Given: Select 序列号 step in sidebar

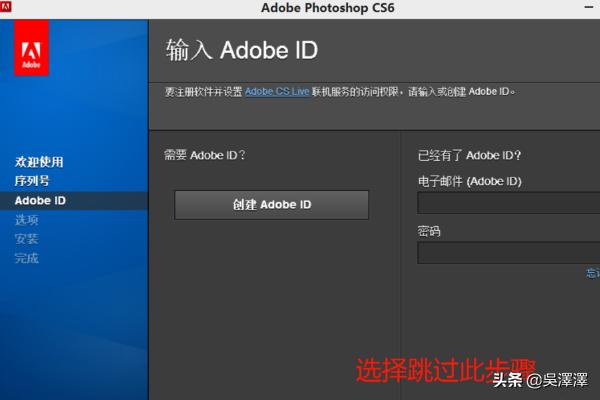Looking at the screenshot, I should [32, 181].
